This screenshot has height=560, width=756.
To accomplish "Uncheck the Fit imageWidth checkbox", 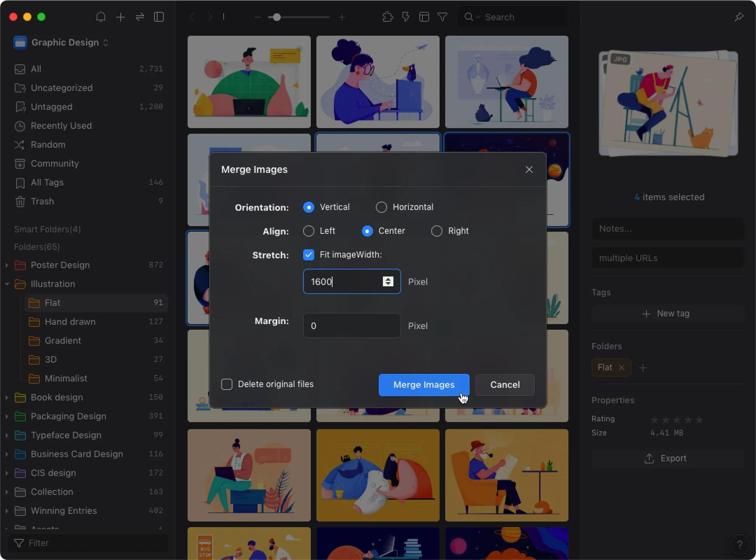I will (x=309, y=255).
